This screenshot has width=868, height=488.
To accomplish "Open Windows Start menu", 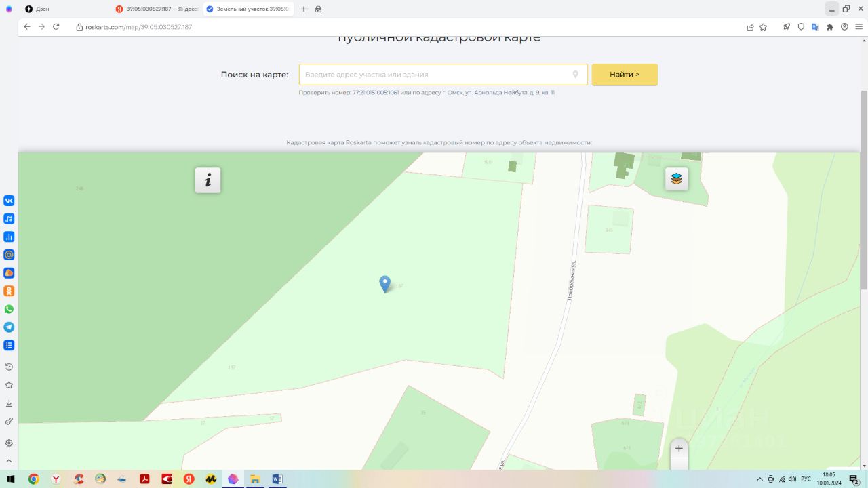I will coord(12,479).
